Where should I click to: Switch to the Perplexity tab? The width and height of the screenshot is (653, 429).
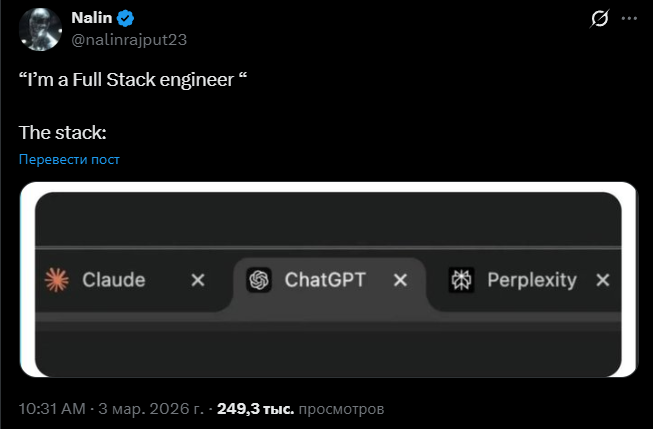coord(531,280)
